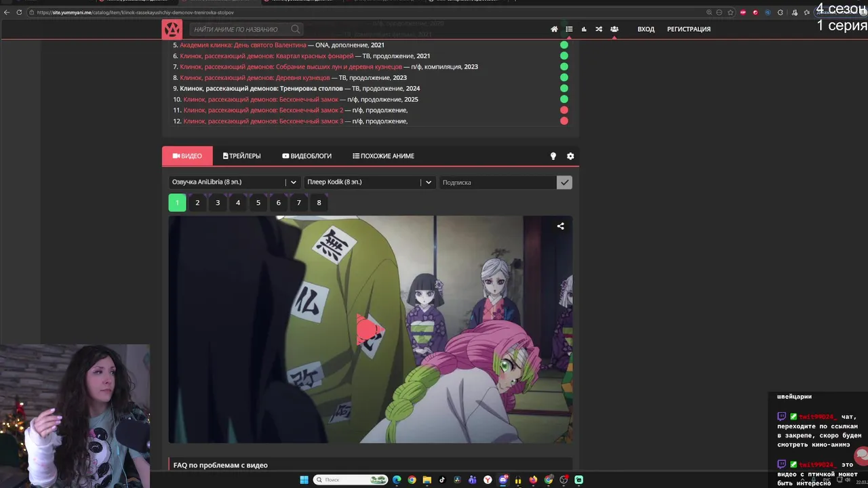Select episode 4
The height and width of the screenshot is (488, 868).
pos(238,203)
